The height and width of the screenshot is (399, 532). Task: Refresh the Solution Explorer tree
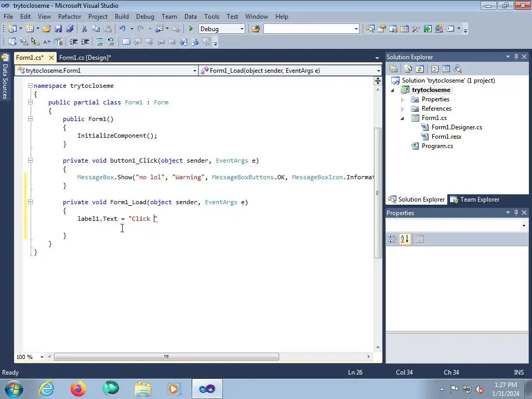[x=420, y=69]
